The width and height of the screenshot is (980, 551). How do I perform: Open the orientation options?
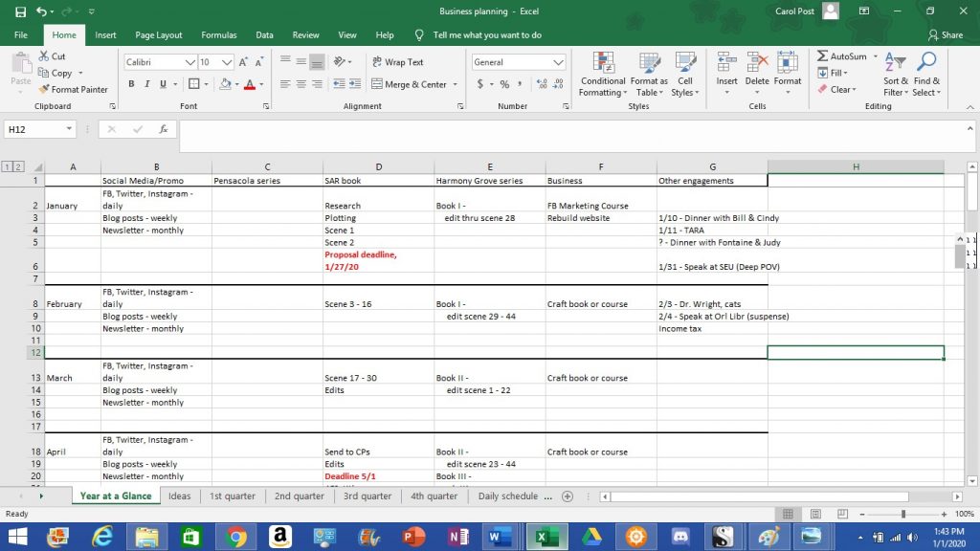(343, 62)
